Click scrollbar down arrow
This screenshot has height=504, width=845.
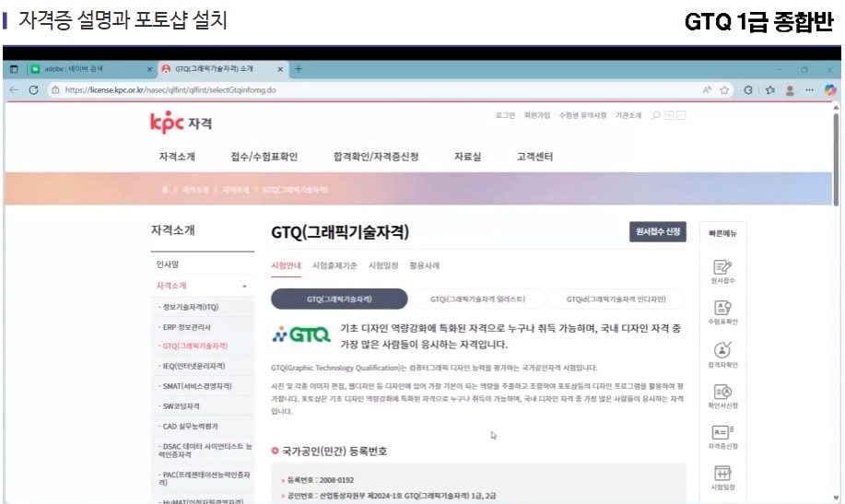[836, 498]
